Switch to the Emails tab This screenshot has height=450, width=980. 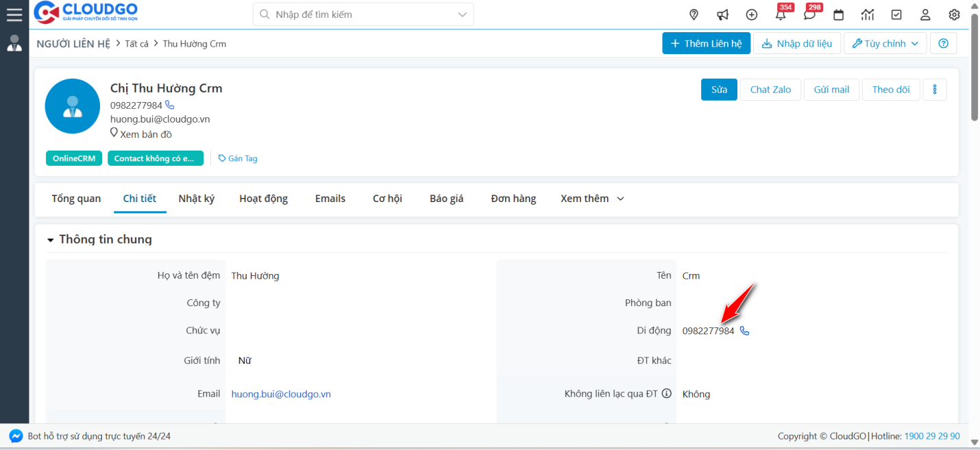pyautogui.click(x=330, y=199)
